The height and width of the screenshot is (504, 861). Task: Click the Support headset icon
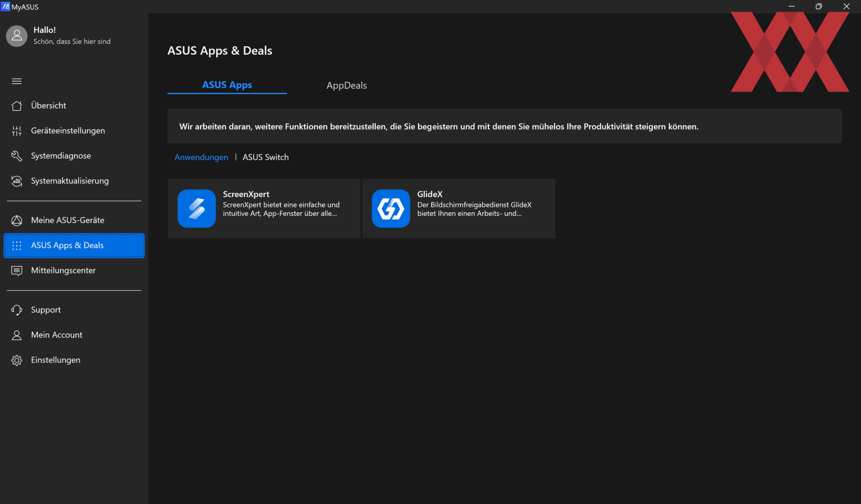pos(17,310)
